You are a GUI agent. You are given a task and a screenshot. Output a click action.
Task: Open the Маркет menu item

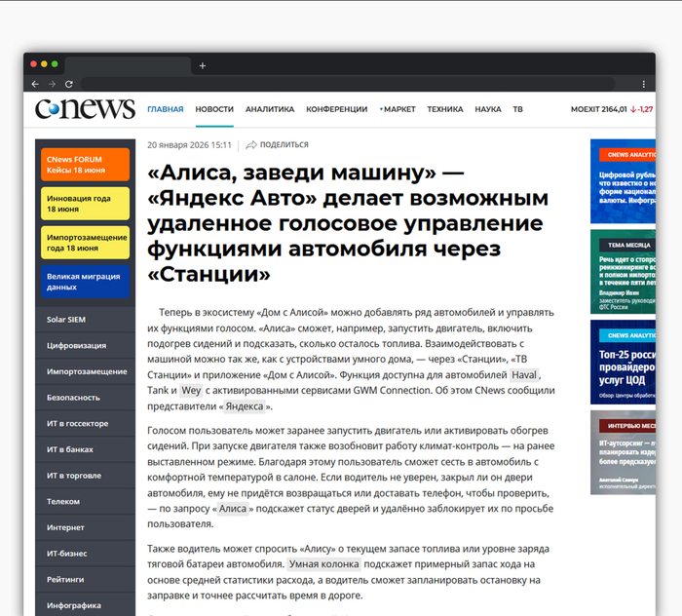click(x=398, y=109)
